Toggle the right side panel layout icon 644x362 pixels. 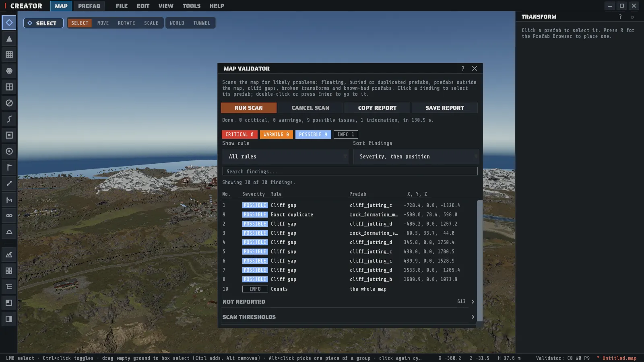click(x=9, y=319)
